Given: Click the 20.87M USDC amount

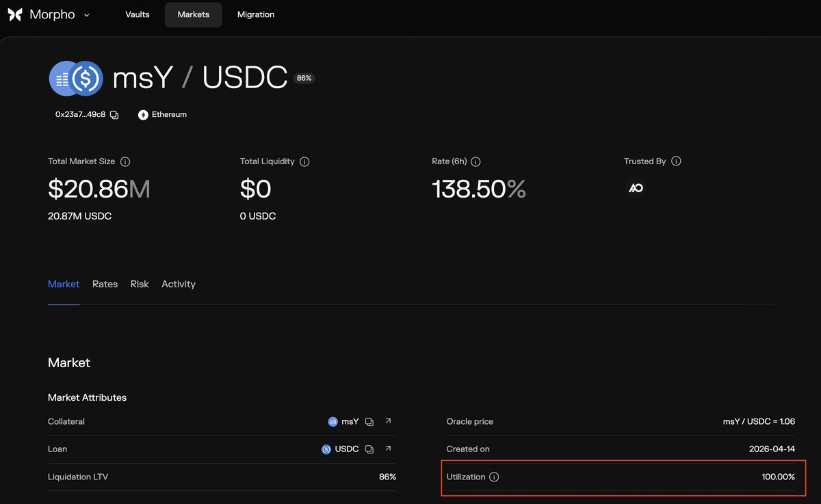Looking at the screenshot, I should [80, 216].
